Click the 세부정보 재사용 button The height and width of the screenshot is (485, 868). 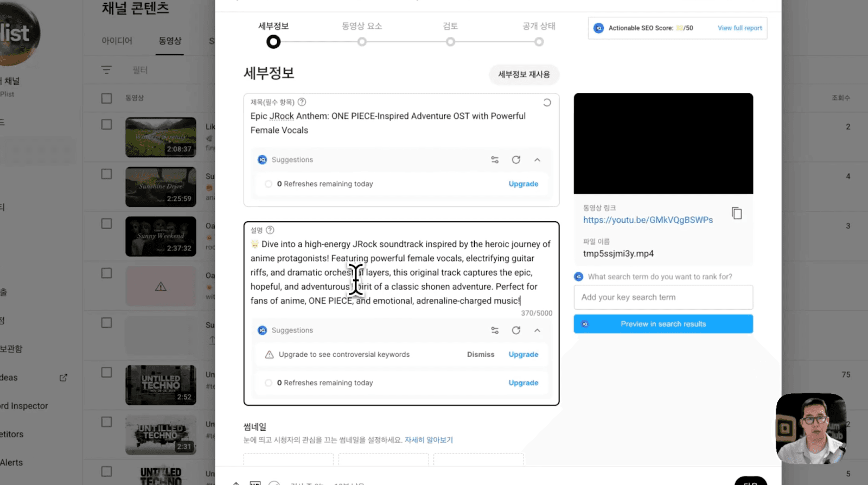pos(524,74)
